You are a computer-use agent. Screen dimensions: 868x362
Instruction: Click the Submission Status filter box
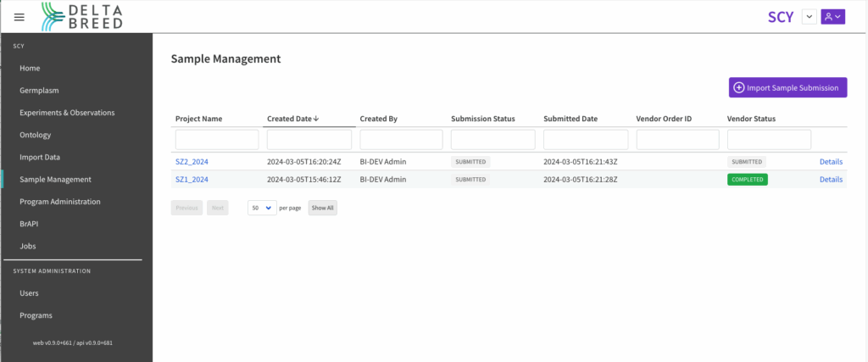(492, 140)
